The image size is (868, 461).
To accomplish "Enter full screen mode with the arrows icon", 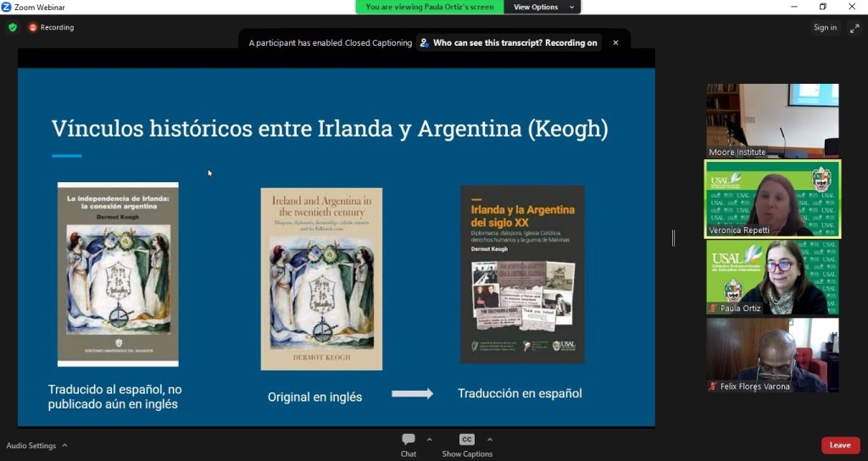I will click(x=854, y=27).
